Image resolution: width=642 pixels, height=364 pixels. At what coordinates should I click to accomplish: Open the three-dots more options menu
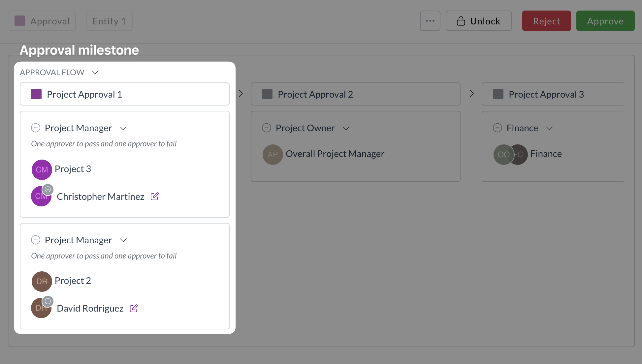pyautogui.click(x=430, y=21)
